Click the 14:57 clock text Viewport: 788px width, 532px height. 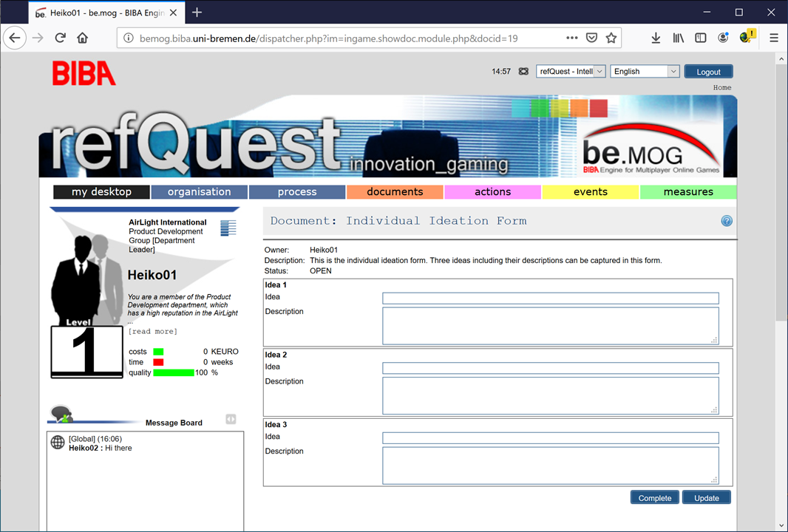point(501,72)
